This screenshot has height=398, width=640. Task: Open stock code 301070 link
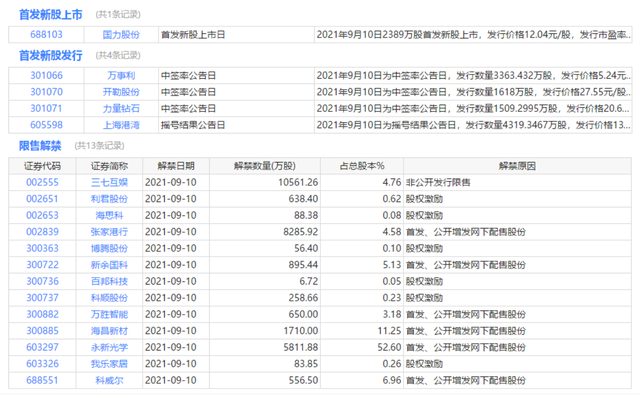click(x=46, y=92)
